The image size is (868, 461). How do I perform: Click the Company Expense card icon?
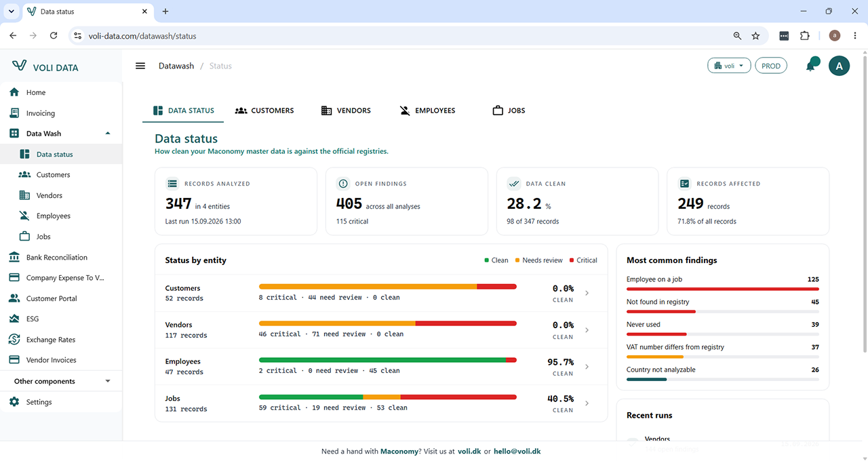coord(14,278)
